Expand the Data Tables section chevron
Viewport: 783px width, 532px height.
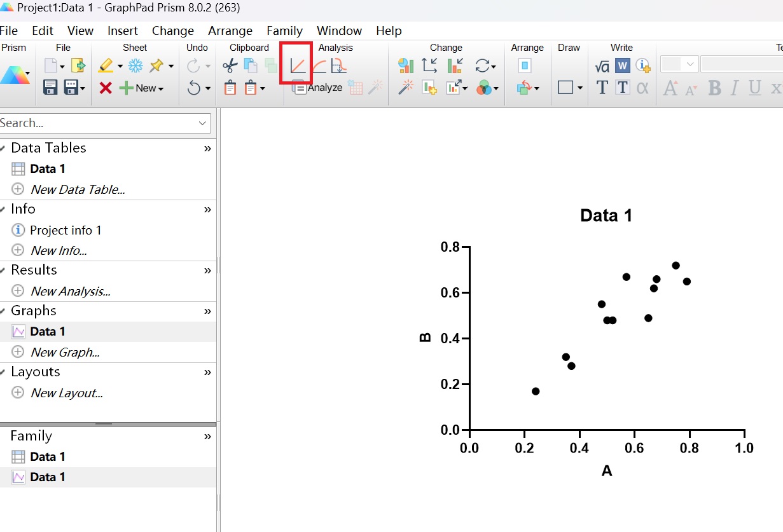pyautogui.click(x=207, y=148)
